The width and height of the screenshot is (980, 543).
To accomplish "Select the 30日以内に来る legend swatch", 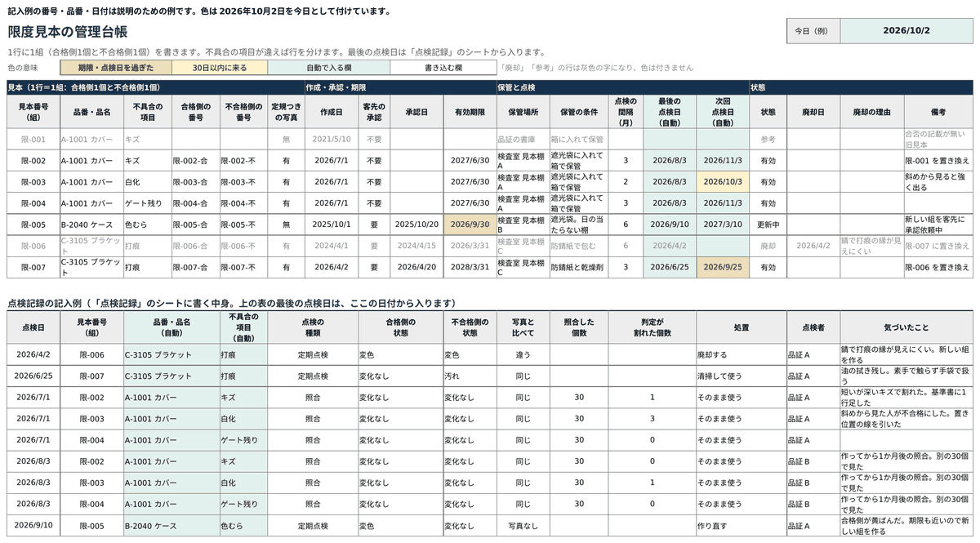I will coord(219,68).
